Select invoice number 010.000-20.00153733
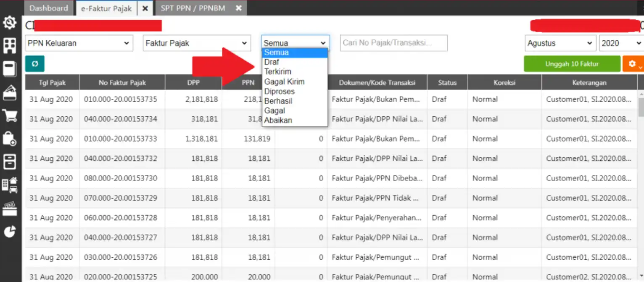 (121, 139)
